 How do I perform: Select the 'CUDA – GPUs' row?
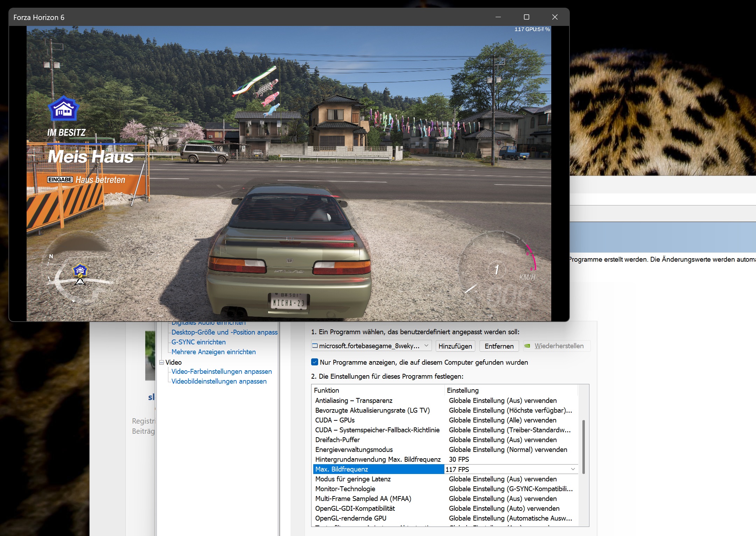[445, 420]
